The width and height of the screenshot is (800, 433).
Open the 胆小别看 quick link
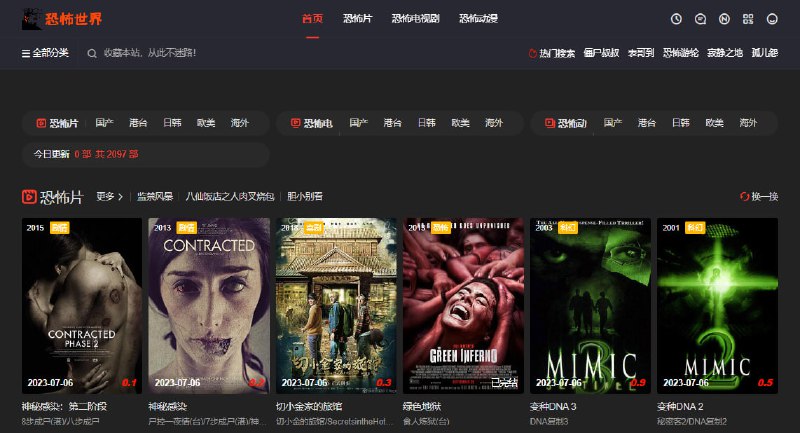click(x=305, y=196)
